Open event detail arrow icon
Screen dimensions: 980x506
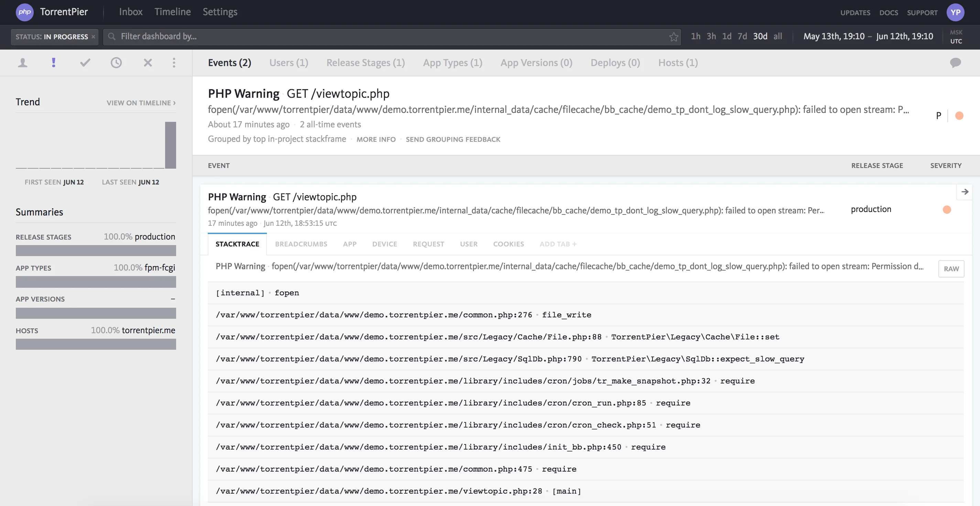click(965, 192)
